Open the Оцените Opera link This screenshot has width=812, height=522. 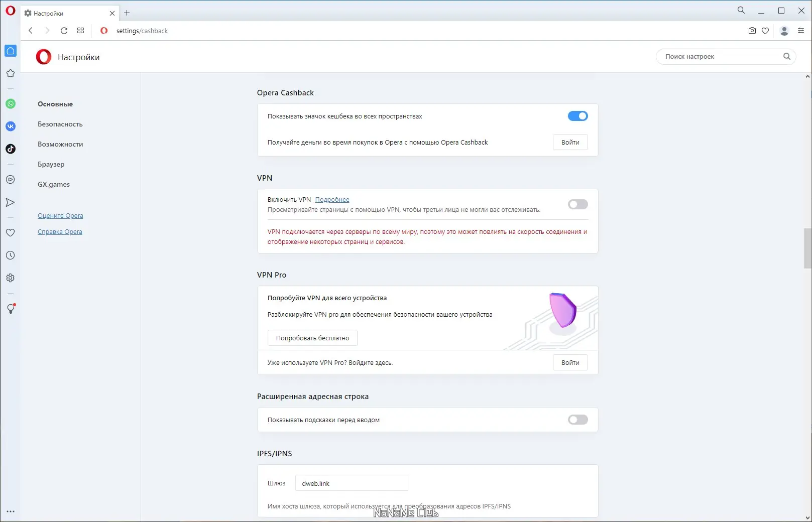pyautogui.click(x=60, y=216)
